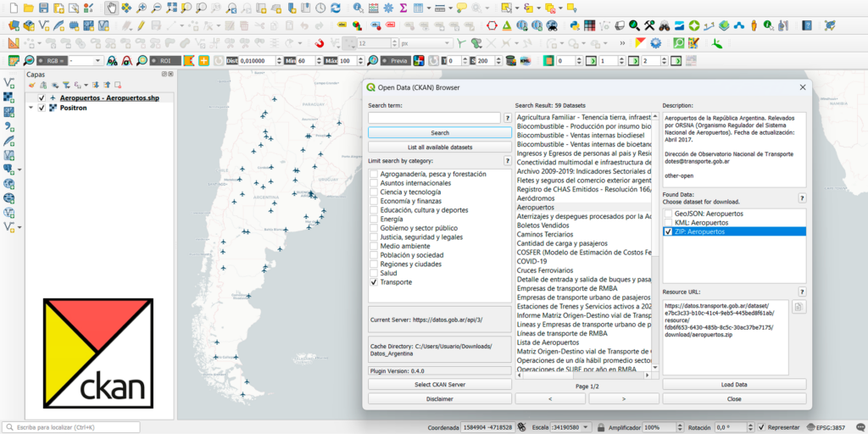
Task: Create a new project with blank page icon
Action: pyautogui.click(x=14, y=8)
